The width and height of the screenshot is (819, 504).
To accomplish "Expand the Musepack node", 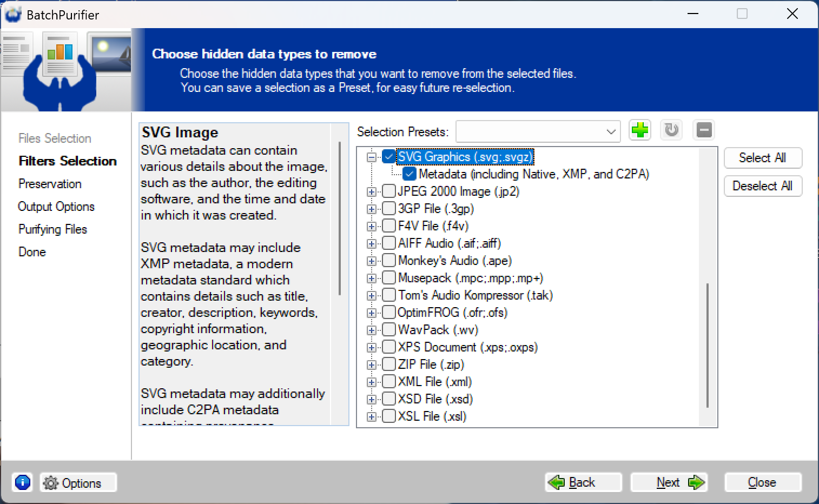I will (372, 278).
